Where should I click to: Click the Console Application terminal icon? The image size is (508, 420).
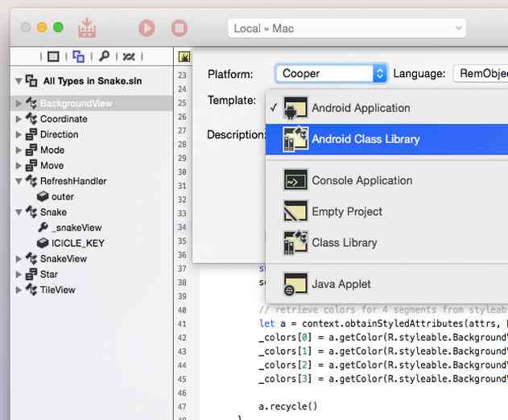coord(295,180)
